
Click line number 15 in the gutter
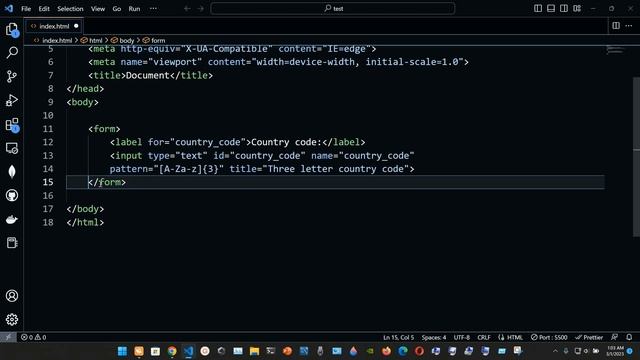click(x=48, y=182)
